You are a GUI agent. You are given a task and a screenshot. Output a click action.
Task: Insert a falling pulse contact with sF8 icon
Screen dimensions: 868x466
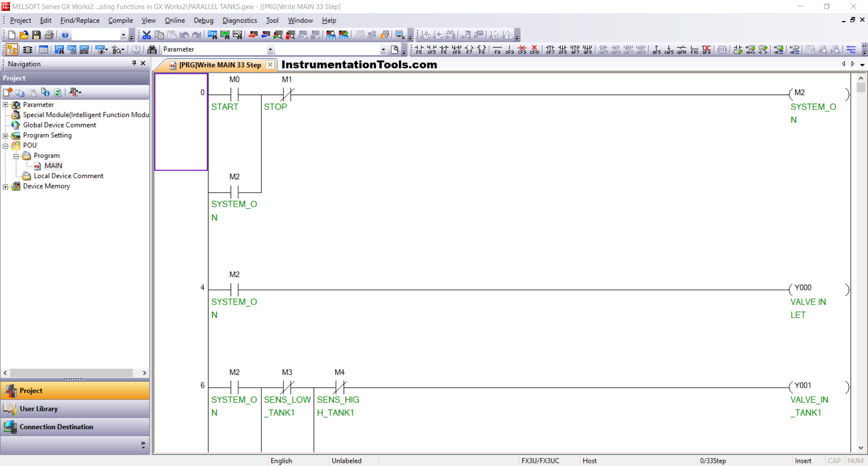pos(562,49)
